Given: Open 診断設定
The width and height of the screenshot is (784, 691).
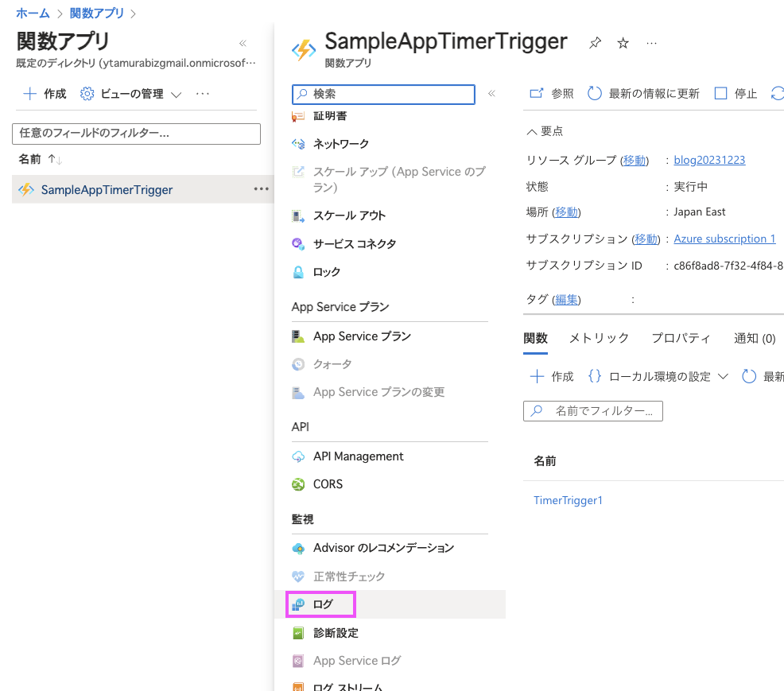Looking at the screenshot, I should (336, 633).
